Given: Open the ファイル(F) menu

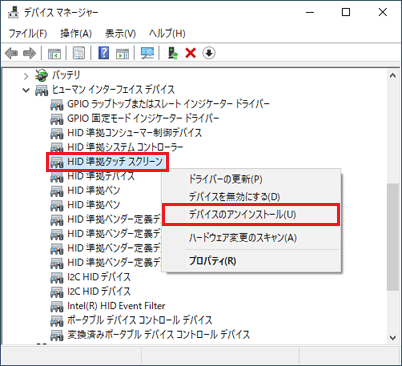Looking at the screenshot, I should tap(28, 33).
